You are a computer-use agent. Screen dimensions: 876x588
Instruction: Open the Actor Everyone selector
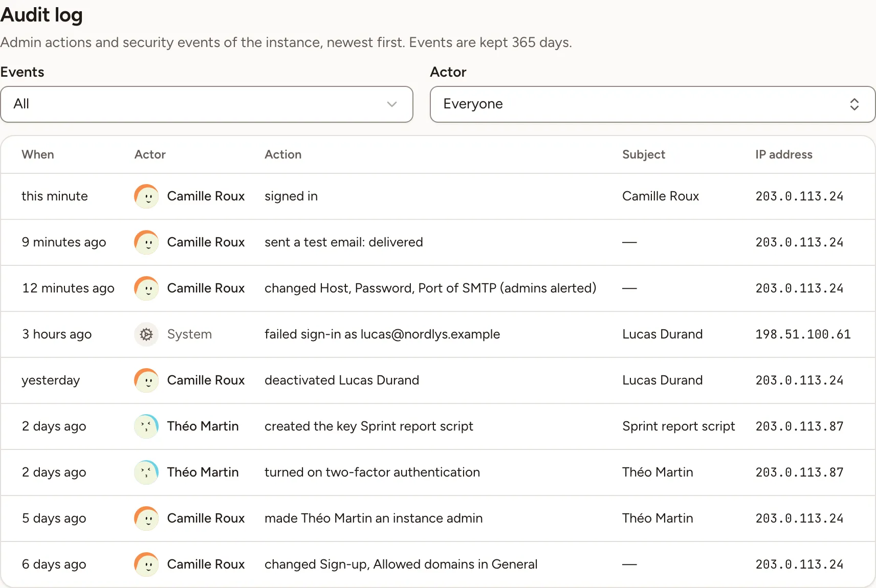pos(652,104)
